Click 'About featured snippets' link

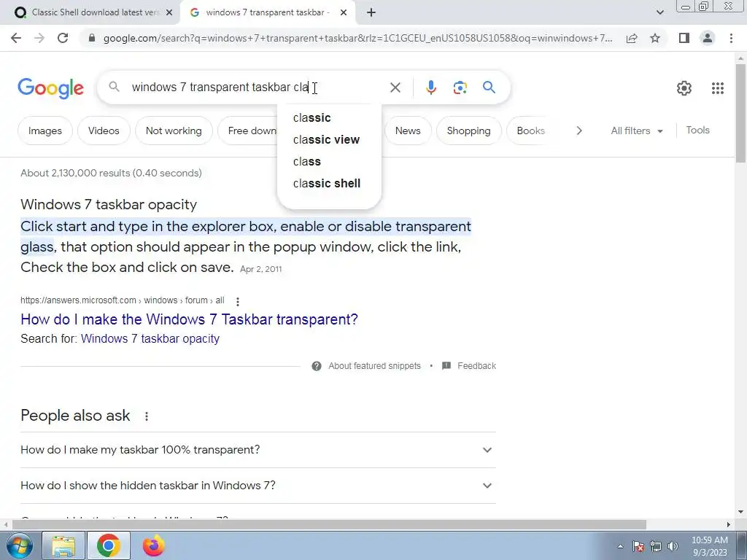[x=374, y=366]
